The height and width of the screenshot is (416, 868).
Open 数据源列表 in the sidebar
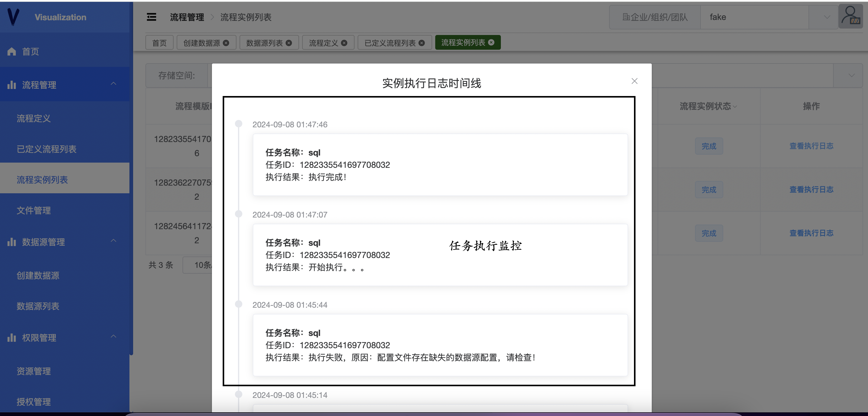point(65,306)
